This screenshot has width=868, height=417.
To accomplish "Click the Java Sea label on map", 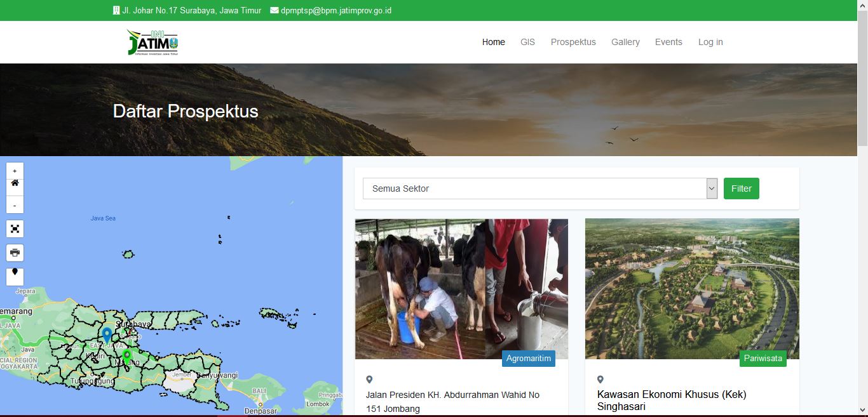I will (x=103, y=218).
